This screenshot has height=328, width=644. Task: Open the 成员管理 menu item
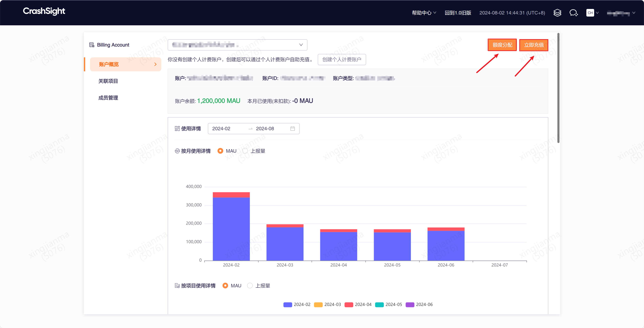tap(108, 98)
